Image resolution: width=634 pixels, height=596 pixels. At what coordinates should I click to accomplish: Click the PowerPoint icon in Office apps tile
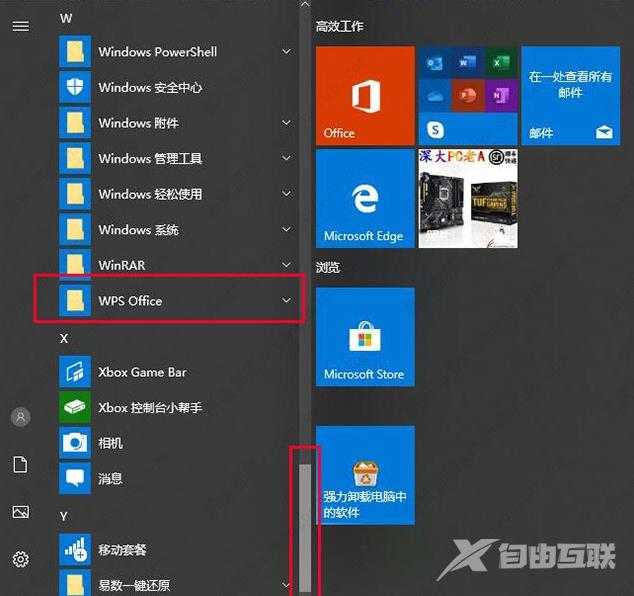pyautogui.click(x=468, y=96)
